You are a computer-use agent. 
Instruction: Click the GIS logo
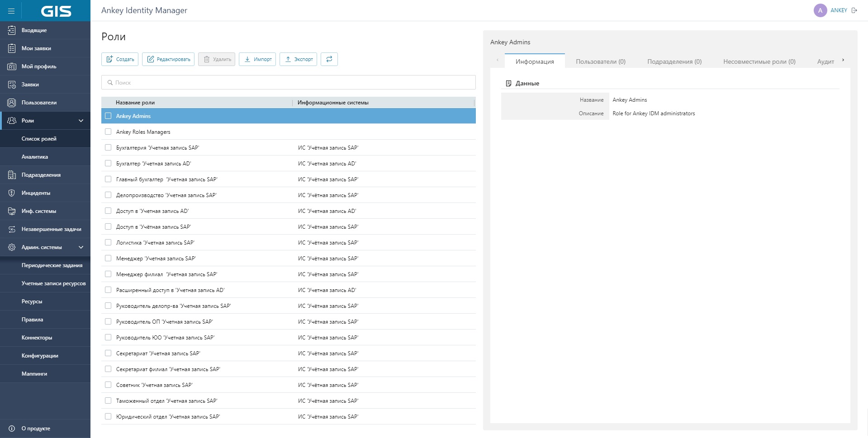coord(56,11)
